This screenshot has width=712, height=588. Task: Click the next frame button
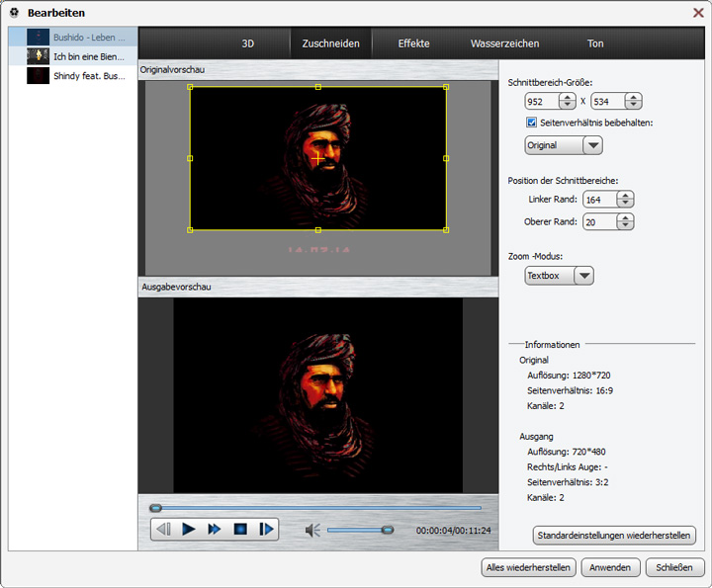[266, 529]
